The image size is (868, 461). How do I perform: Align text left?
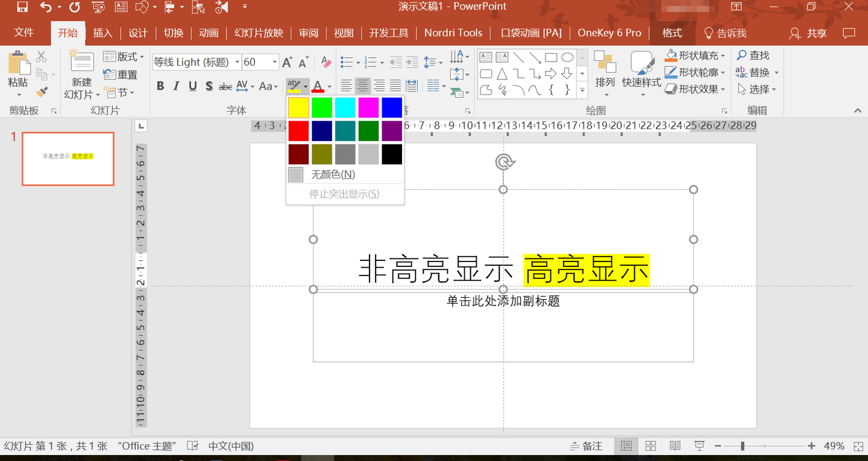[346, 86]
